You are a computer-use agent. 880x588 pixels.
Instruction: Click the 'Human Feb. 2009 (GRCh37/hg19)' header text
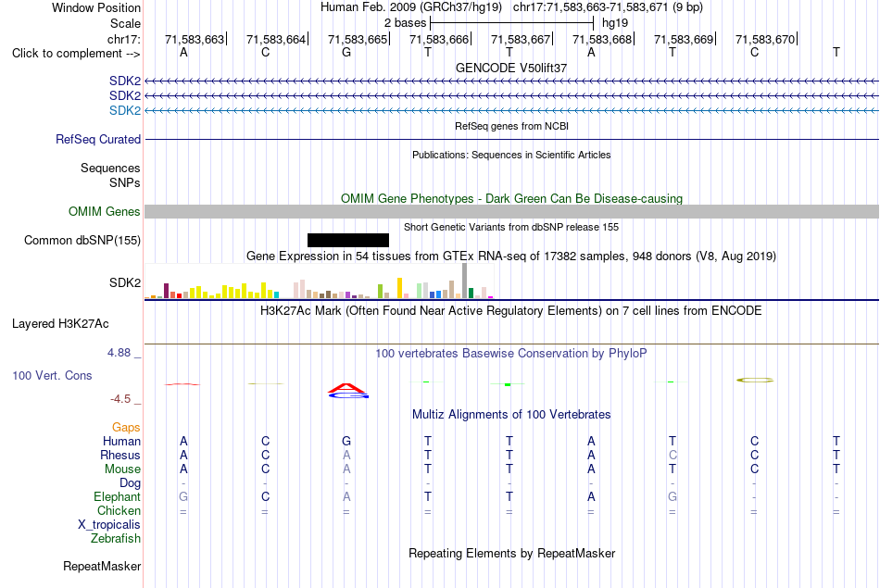[x=411, y=7]
